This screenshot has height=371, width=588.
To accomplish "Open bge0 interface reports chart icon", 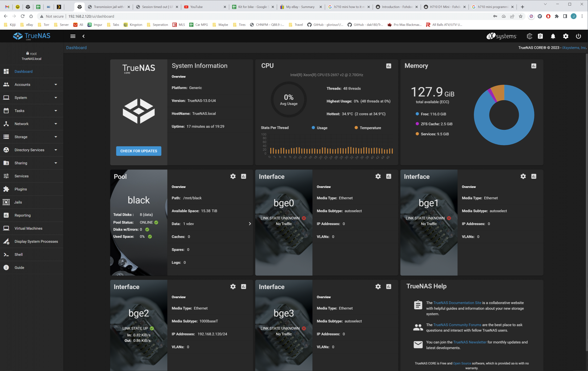I will click(x=388, y=176).
